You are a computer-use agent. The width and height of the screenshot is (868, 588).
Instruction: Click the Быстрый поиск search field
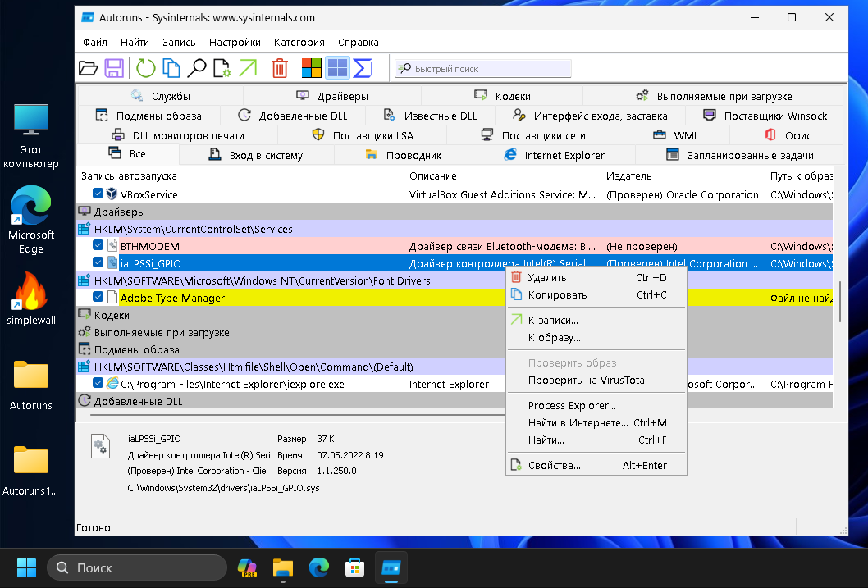(482, 69)
